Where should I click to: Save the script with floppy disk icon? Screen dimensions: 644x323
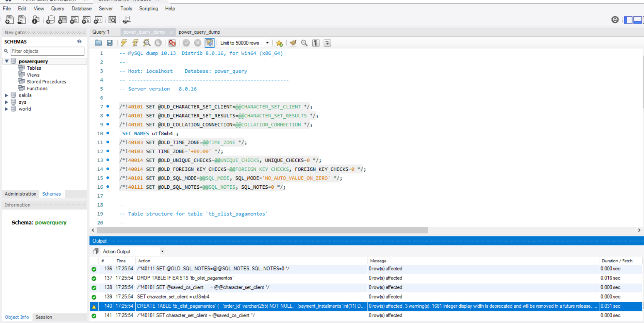coord(110,43)
